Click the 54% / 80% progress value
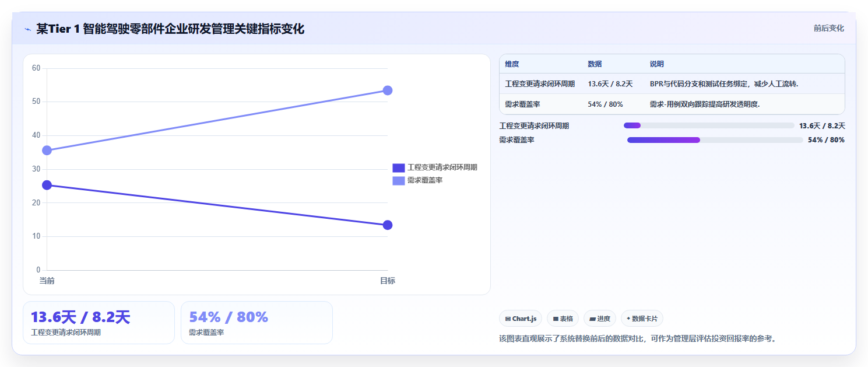Viewport: 868px width, 367px height. (x=826, y=140)
